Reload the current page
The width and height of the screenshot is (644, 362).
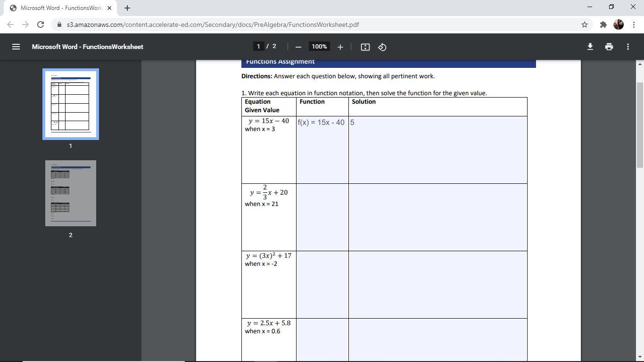[41, 25]
